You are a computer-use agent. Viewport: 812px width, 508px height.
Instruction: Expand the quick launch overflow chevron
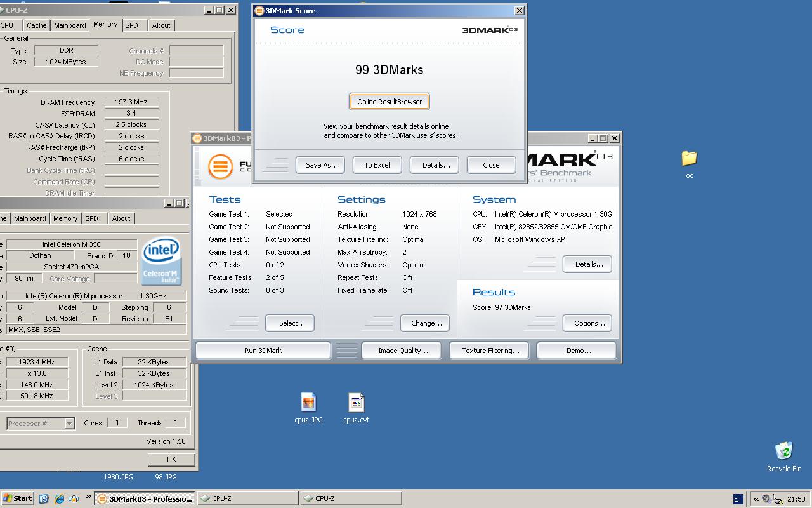click(x=88, y=497)
